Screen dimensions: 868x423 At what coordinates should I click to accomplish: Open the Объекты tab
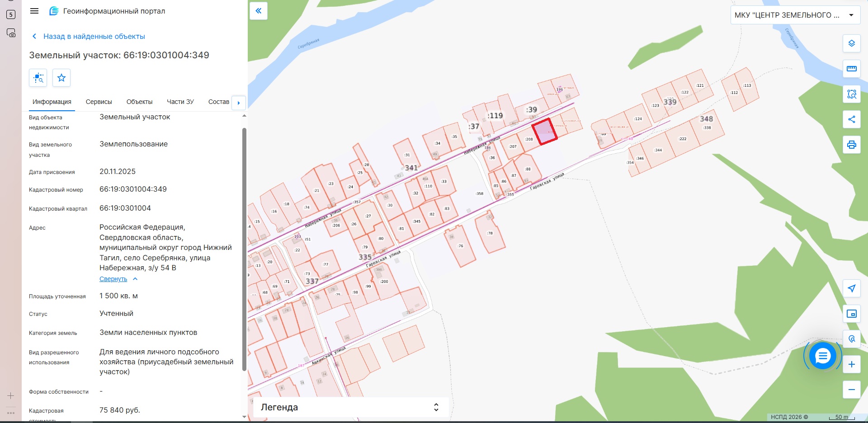139,102
